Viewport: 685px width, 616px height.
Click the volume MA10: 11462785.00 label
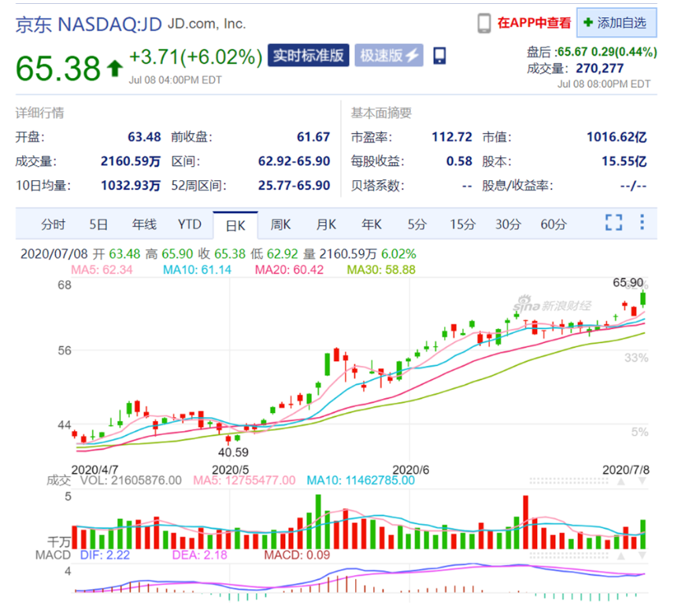(x=361, y=481)
